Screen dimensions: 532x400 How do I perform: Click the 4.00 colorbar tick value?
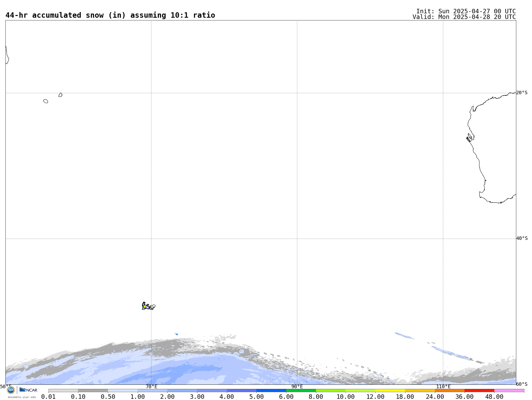point(227,397)
